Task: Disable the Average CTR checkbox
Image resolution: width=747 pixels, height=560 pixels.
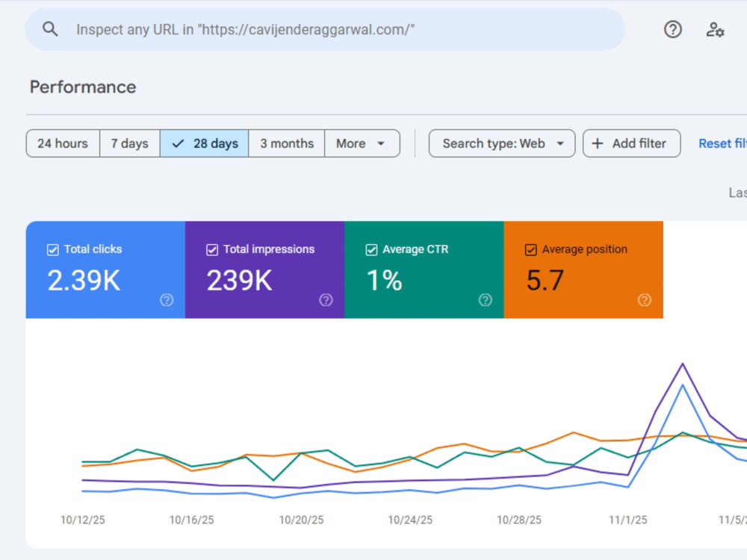Action: (371, 249)
